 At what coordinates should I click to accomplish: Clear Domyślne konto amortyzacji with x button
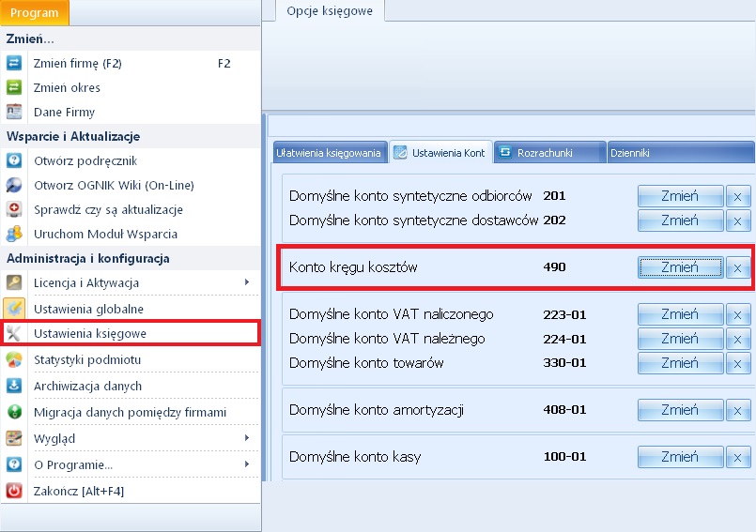(737, 410)
